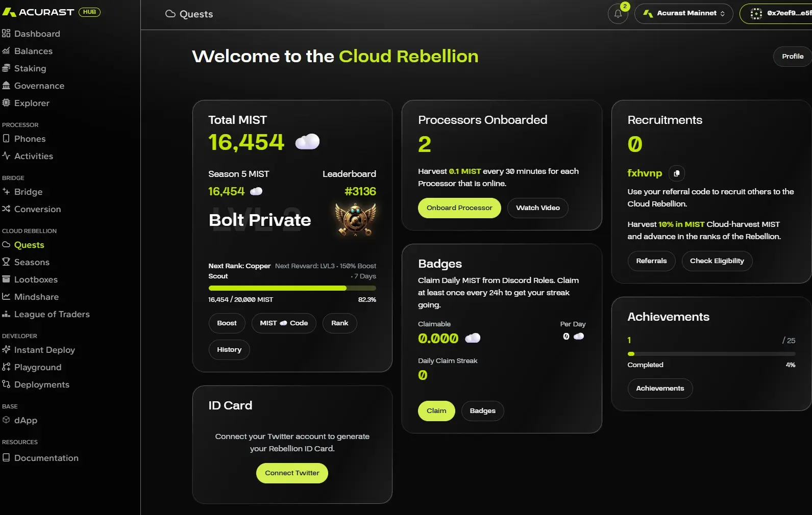Open notifications bell icon
This screenshot has height=515, width=812.
click(x=618, y=14)
